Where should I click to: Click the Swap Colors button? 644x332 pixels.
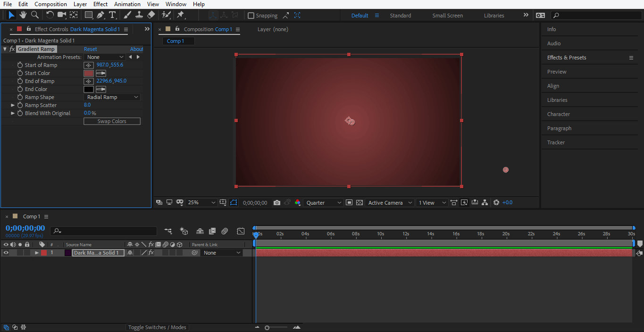click(112, 121)
